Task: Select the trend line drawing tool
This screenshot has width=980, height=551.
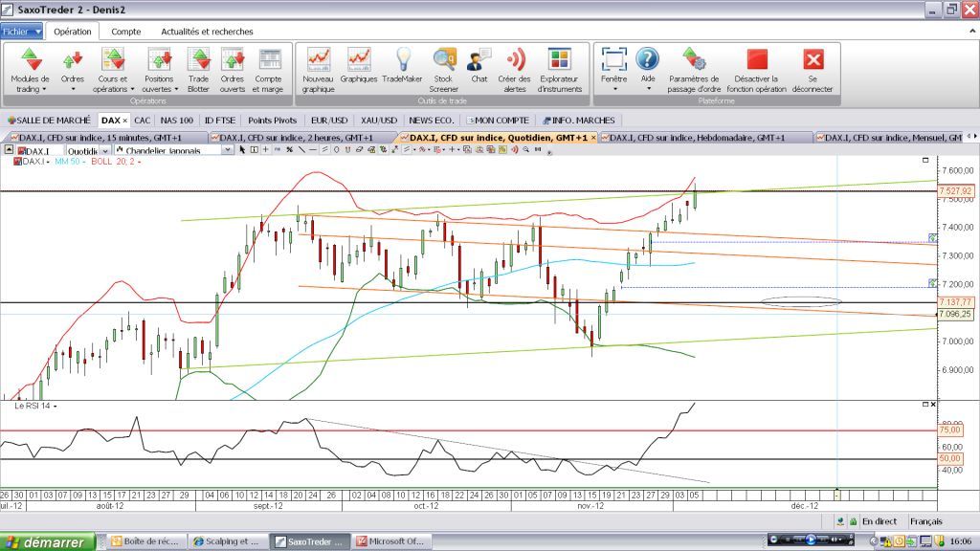Action: coord(301,150)
